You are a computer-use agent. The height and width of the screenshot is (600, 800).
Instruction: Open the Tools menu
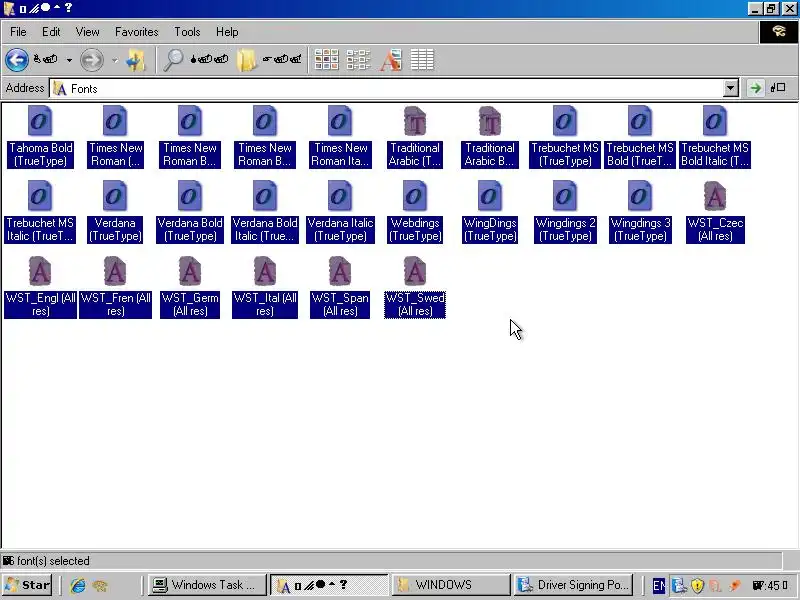(x=187, y=32)
